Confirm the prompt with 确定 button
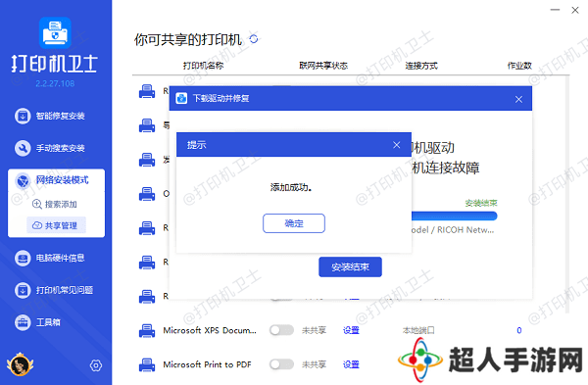Screen dimensions: 588x385 click(x=294, y=223)
